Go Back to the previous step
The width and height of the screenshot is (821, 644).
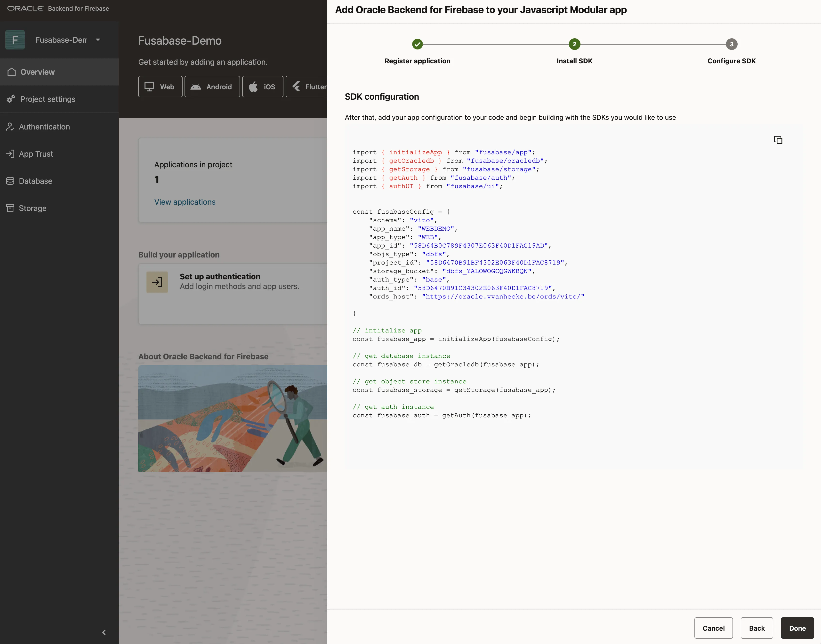pos(757,628)
